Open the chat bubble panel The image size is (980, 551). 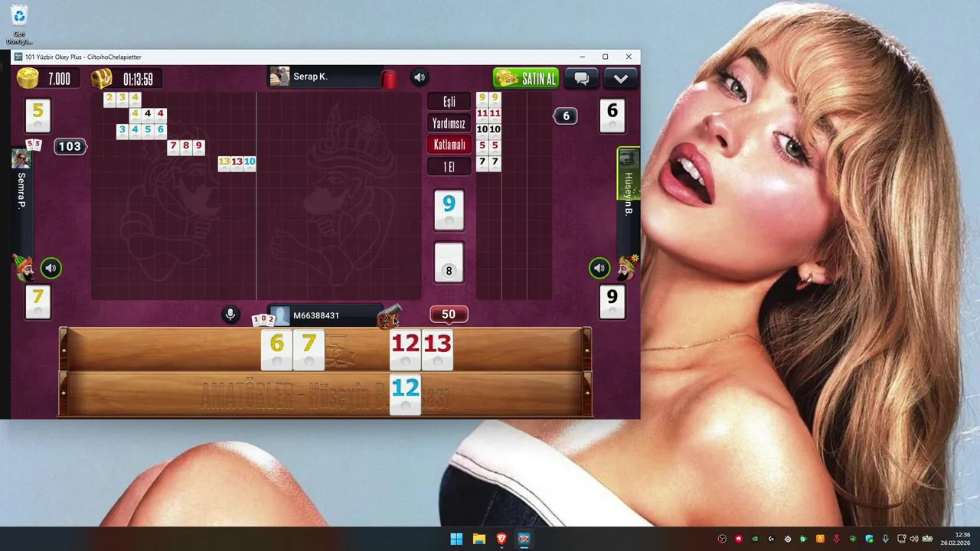point(581,78)
